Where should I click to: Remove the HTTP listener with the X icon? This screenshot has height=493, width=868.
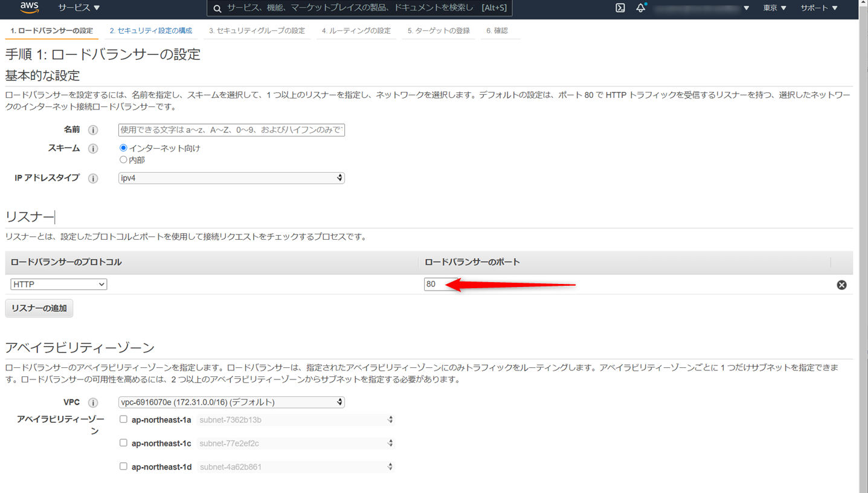pyautogui.click(x=841, y=284)
